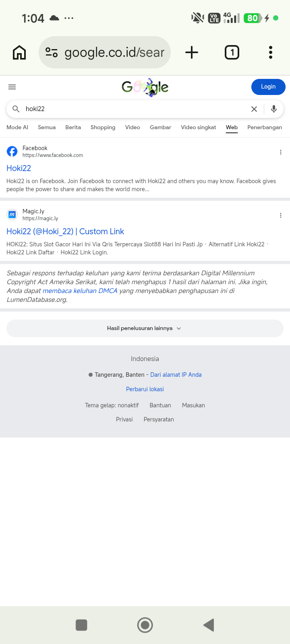Select the Berita tab
The height and width of the screenshot is (644, 290).
73,127
